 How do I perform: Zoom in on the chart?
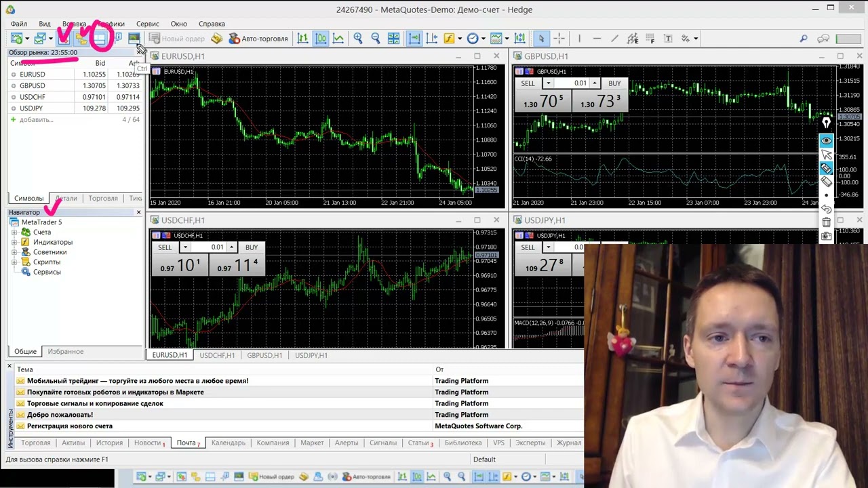[x=358, y=39]
